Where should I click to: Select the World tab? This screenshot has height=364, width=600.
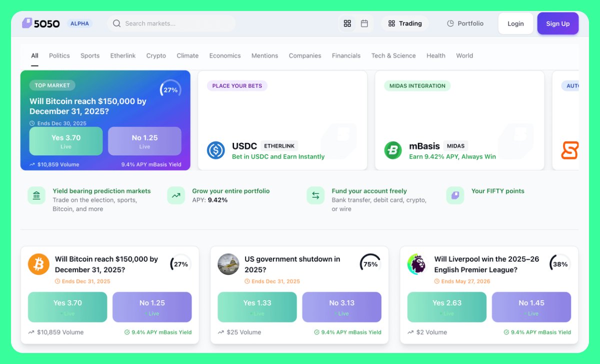click(x=464, y=56)
